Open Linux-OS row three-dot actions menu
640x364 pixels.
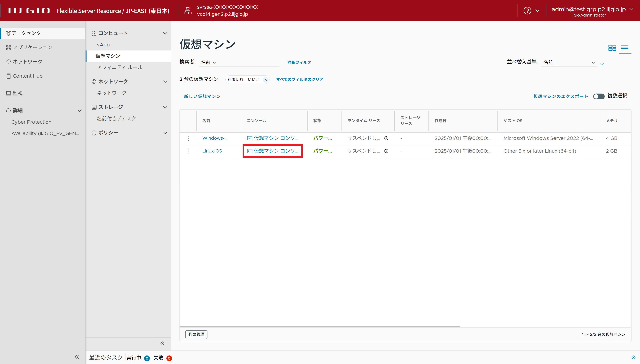pyautogui.click(x=188, y=151)
